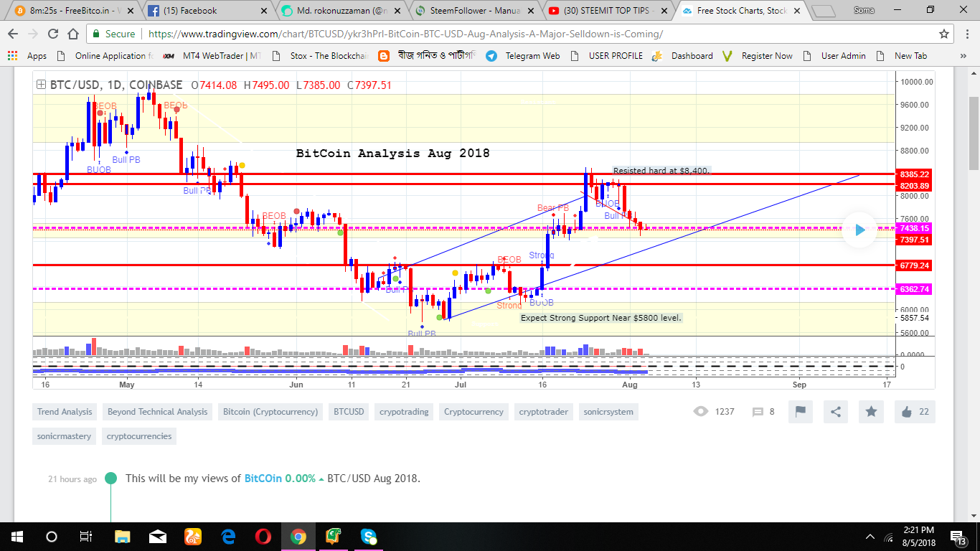Expand the chart using the BTC/USD plus icon
The height and width of the screenshot is (551, 980).
(40, 85)
